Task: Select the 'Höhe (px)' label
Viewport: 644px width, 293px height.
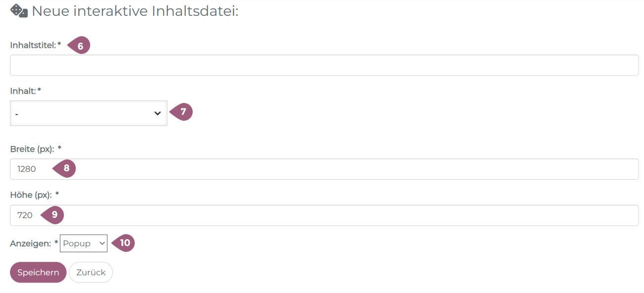Action: pos(31,195)
